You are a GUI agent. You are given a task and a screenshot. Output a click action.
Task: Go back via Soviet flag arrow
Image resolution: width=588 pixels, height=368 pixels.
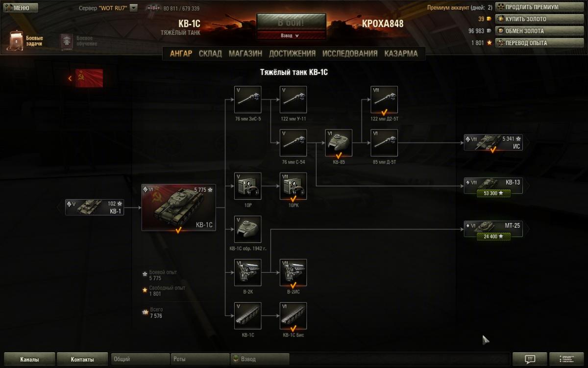(x=85, y=78)
